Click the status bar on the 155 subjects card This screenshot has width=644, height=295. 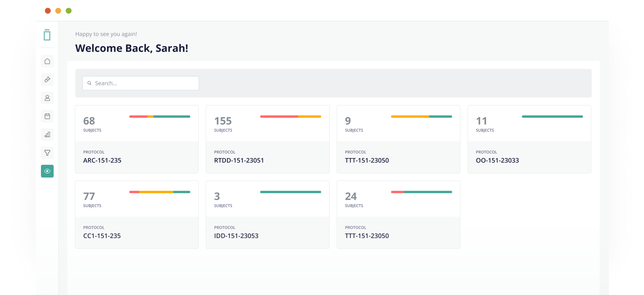(x=290, y=117)
